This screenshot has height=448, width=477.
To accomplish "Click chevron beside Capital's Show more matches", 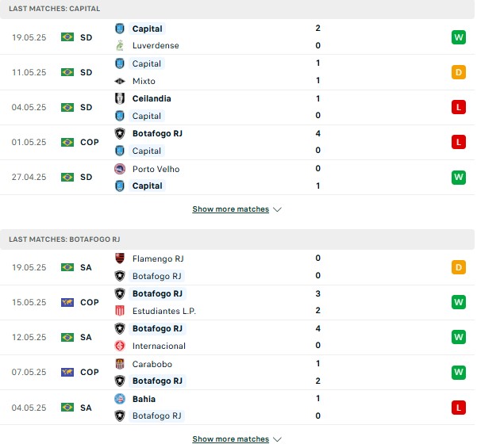I will pyautogui.click(x=277, y=209).
